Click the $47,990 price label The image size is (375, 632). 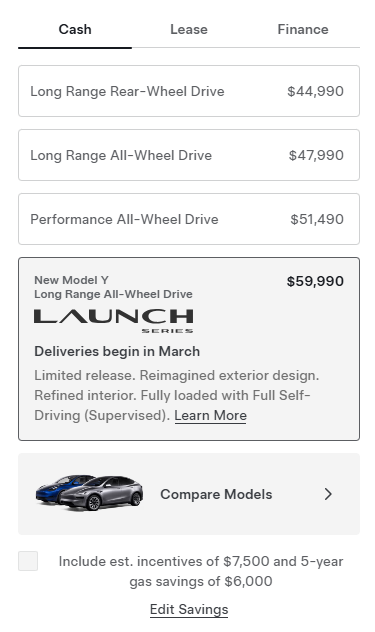click(x=316, y=155)
